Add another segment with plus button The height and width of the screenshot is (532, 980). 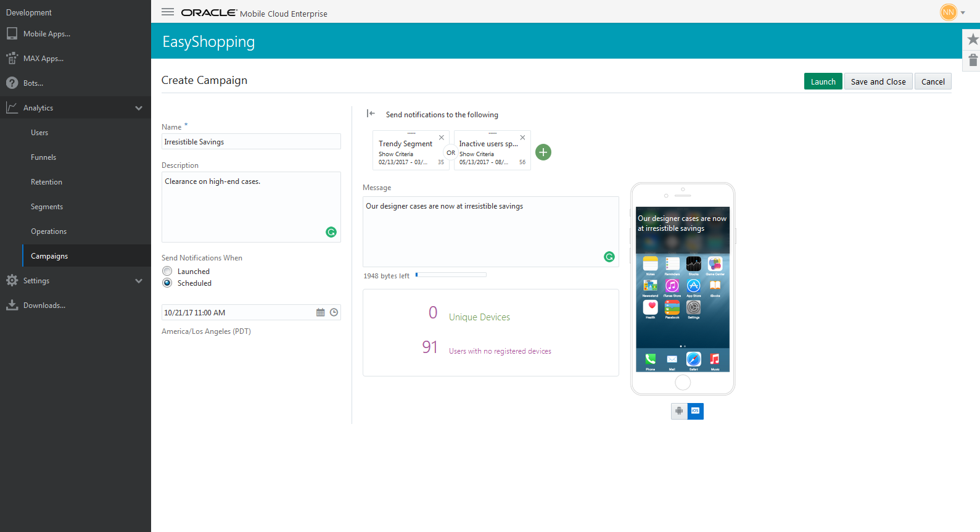[x=543, y=152]
